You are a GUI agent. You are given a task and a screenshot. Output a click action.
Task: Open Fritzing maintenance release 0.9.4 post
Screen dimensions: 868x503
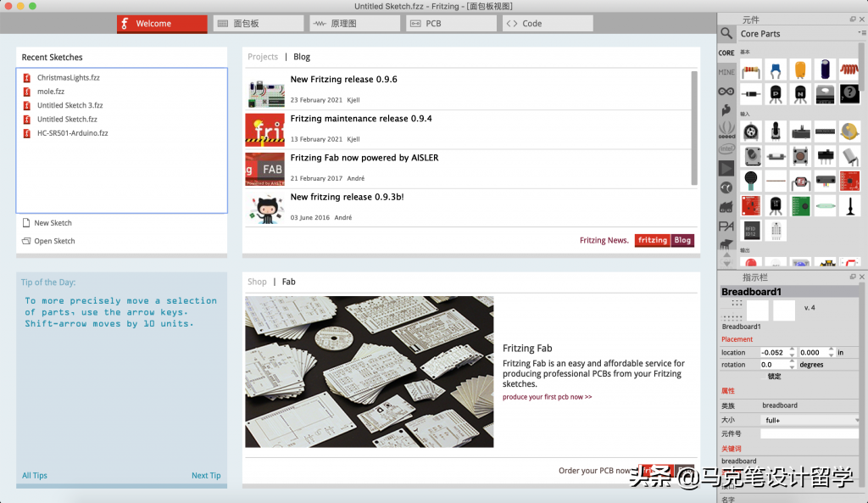point(361,119)
